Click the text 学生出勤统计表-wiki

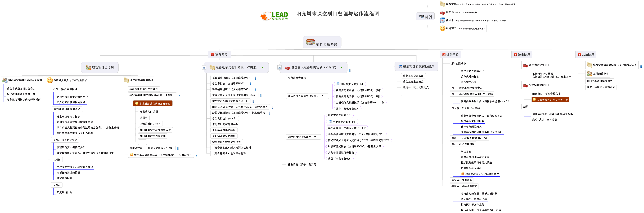tap(225, 118)
